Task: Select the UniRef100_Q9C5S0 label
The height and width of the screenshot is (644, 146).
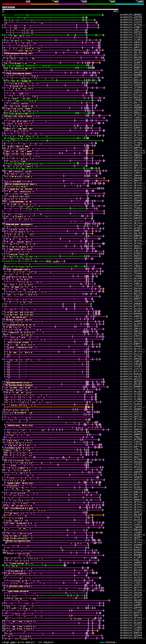Action: point(131,32)
